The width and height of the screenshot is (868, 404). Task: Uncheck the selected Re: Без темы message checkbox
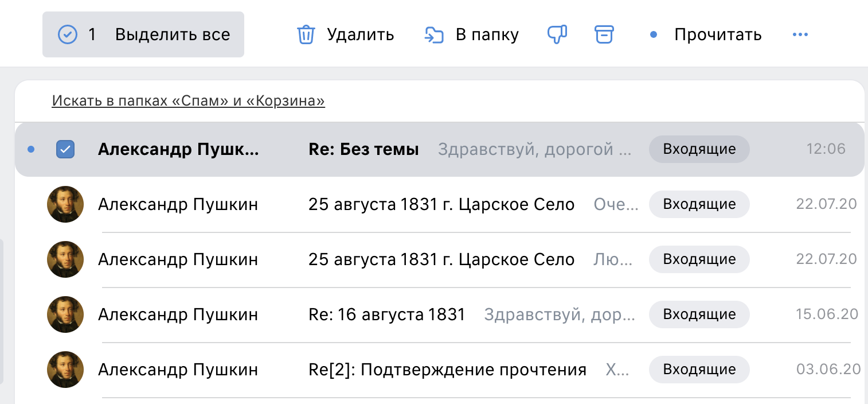(65, 150)
